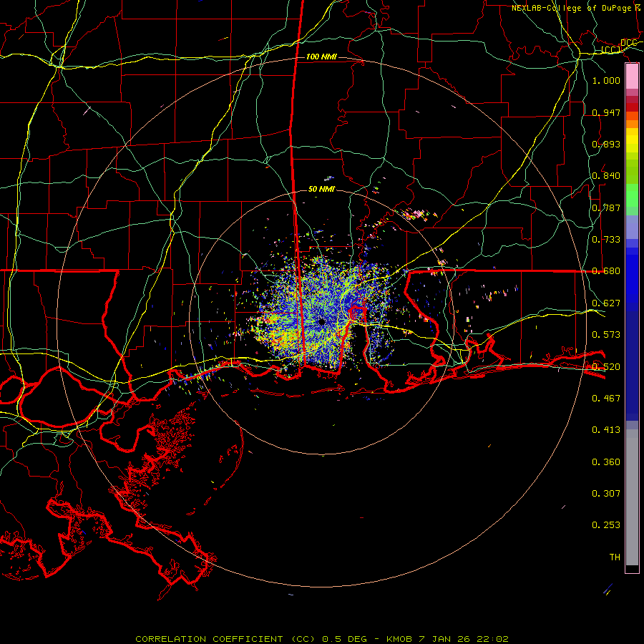Image resolution: width=644 pixels, height=644 pixels.
Task: Click the pink swatch at top of color bar
Action: (x=632, y=76)
